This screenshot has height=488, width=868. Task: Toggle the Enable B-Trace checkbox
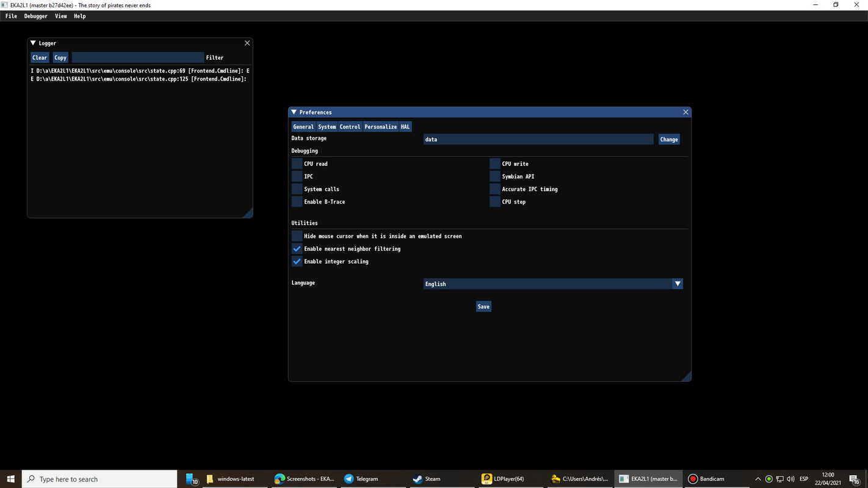point(297,202)
